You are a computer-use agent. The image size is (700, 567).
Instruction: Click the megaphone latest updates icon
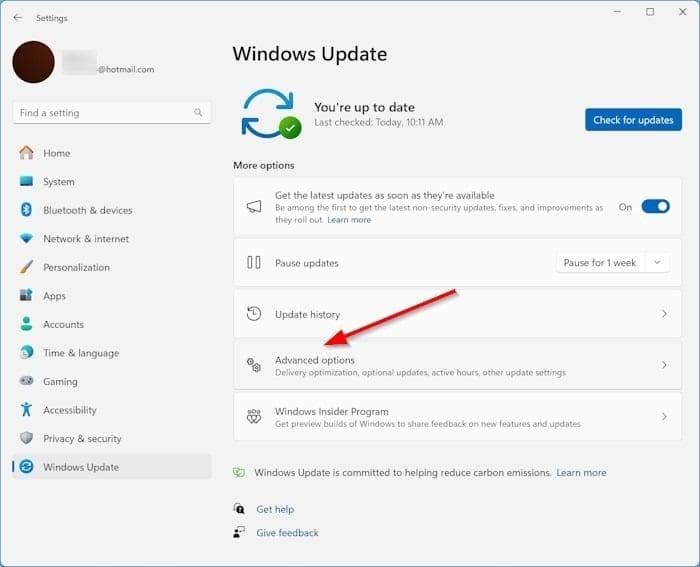254,206
